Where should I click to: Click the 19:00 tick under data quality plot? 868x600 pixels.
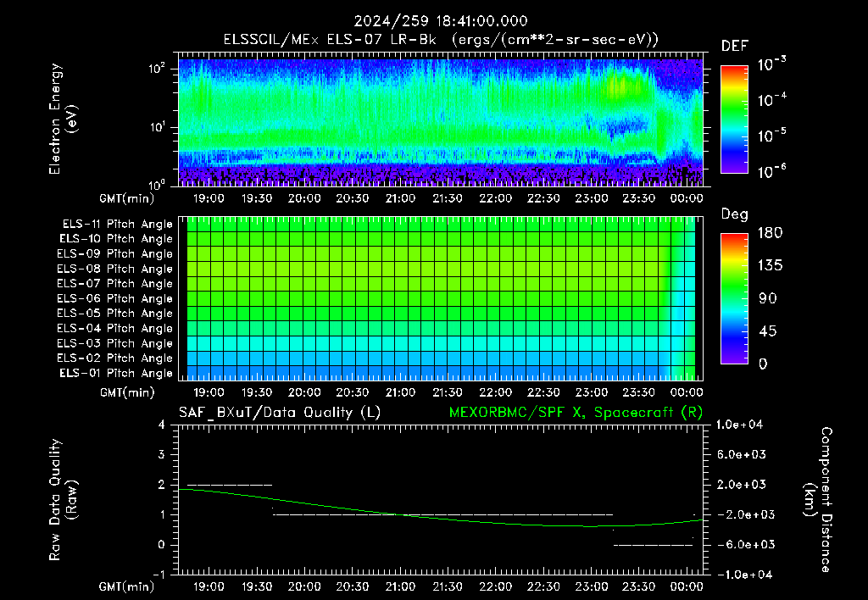tap(209, 586)
